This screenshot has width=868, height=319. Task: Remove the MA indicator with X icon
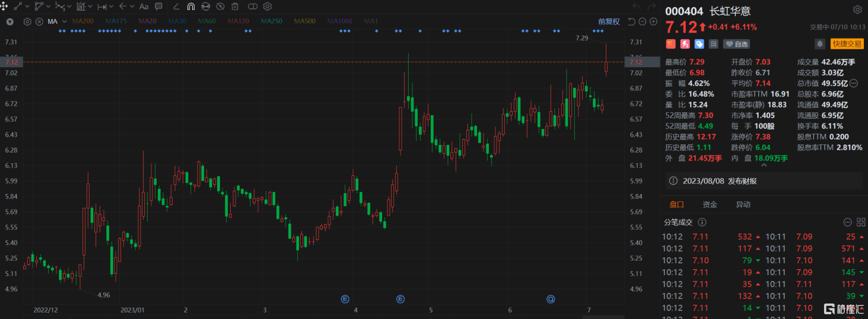click(39, 21)
